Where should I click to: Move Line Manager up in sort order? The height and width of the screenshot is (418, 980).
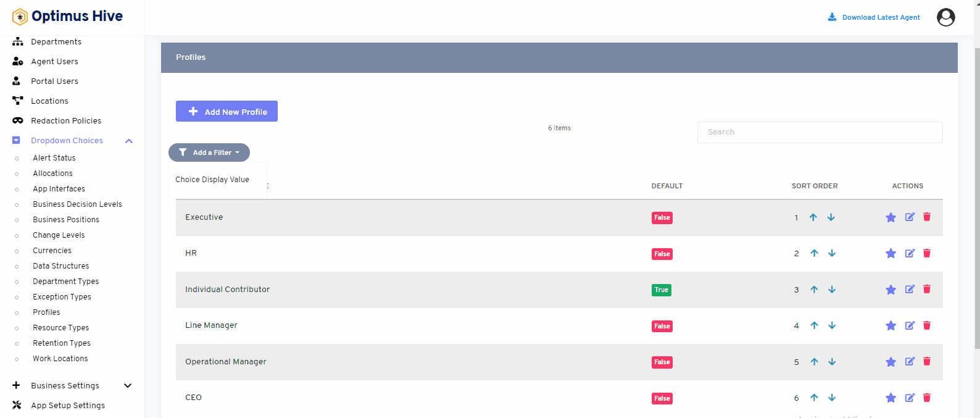coord(815,325)
